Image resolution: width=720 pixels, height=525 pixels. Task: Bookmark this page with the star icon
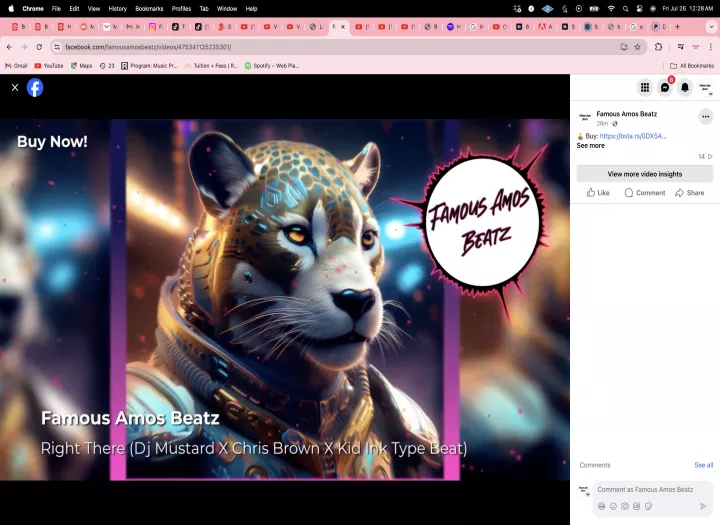click(637, 47)
